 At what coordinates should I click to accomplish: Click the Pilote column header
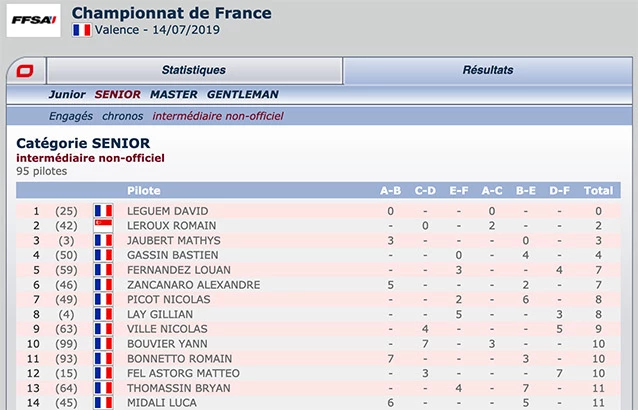click(x=144, y=191)
